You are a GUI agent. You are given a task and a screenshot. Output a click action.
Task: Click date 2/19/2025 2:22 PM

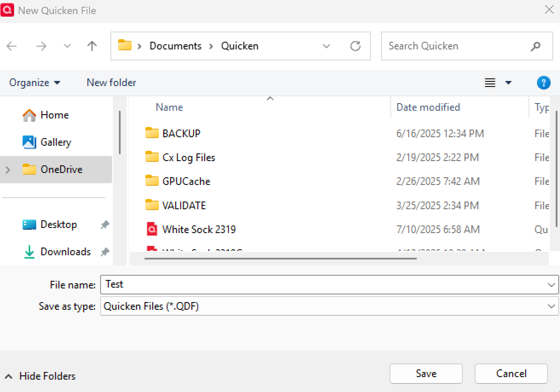pos(438,158)
